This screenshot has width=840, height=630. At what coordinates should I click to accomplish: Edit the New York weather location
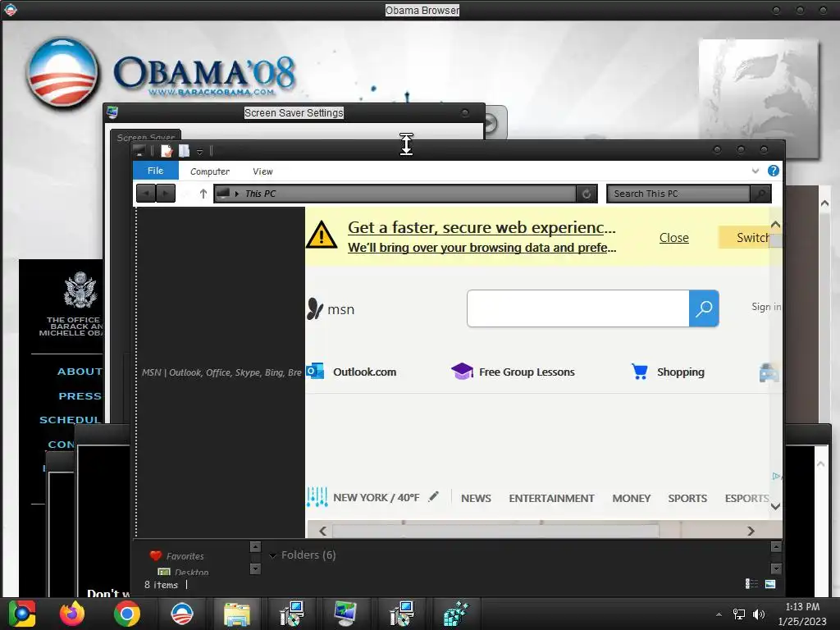point(433,496)
